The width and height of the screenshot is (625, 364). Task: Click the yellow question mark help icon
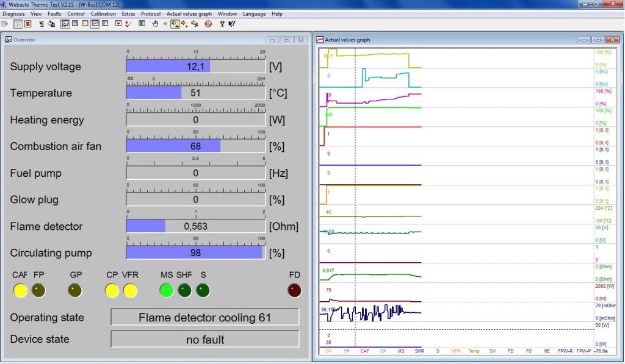click(x=222, y=24)
